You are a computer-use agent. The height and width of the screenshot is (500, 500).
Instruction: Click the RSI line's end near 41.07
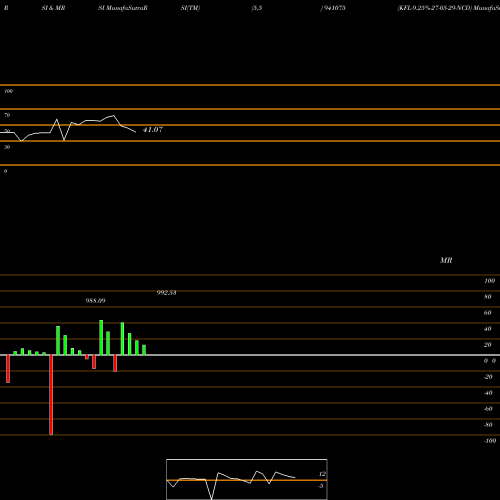tap(135, 132)
